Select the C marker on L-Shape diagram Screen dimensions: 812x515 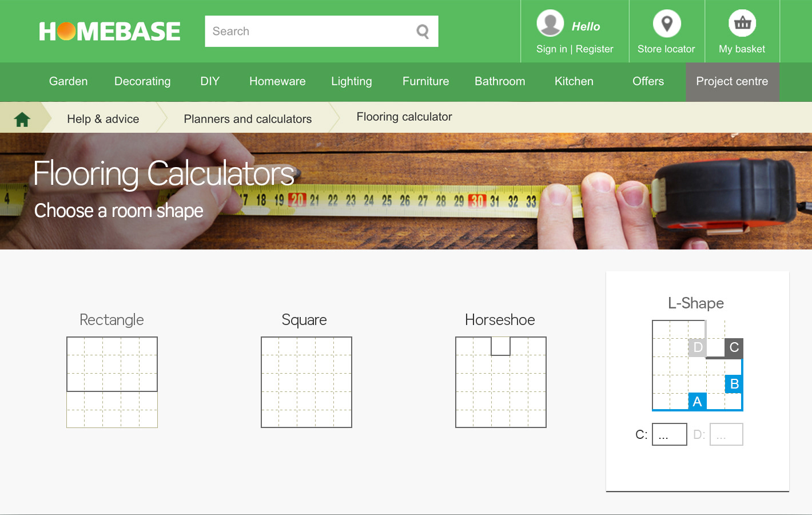click(x=734, y=347)
